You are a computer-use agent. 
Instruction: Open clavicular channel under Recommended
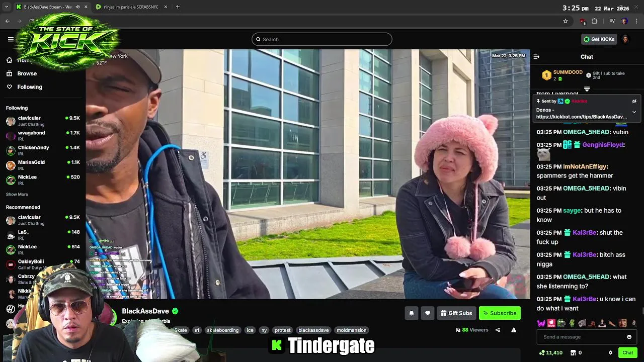43,220
